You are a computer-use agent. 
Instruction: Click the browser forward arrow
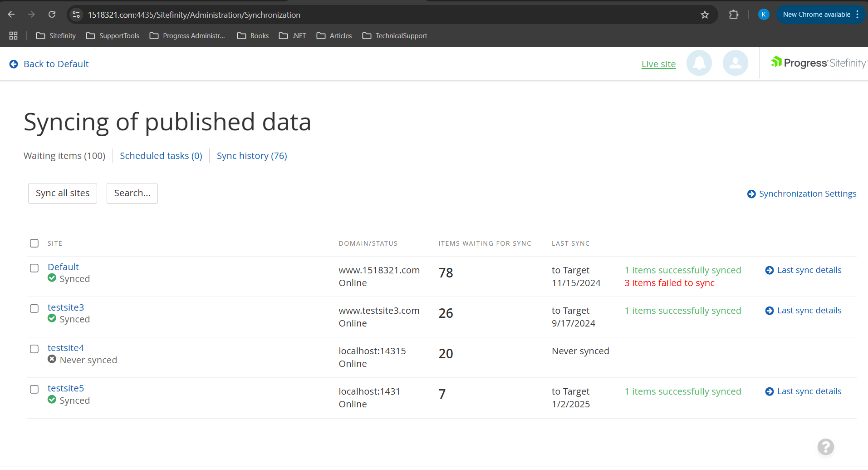31,15
